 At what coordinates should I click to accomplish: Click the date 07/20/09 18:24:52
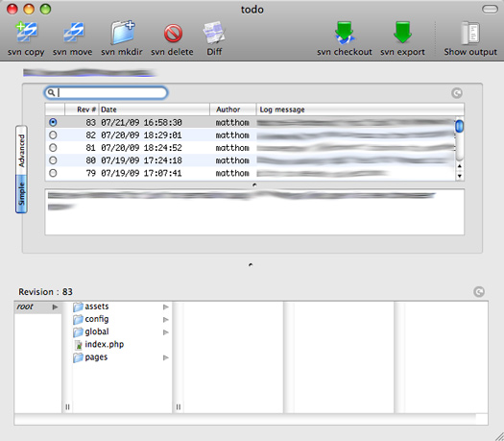coord(141,148)
